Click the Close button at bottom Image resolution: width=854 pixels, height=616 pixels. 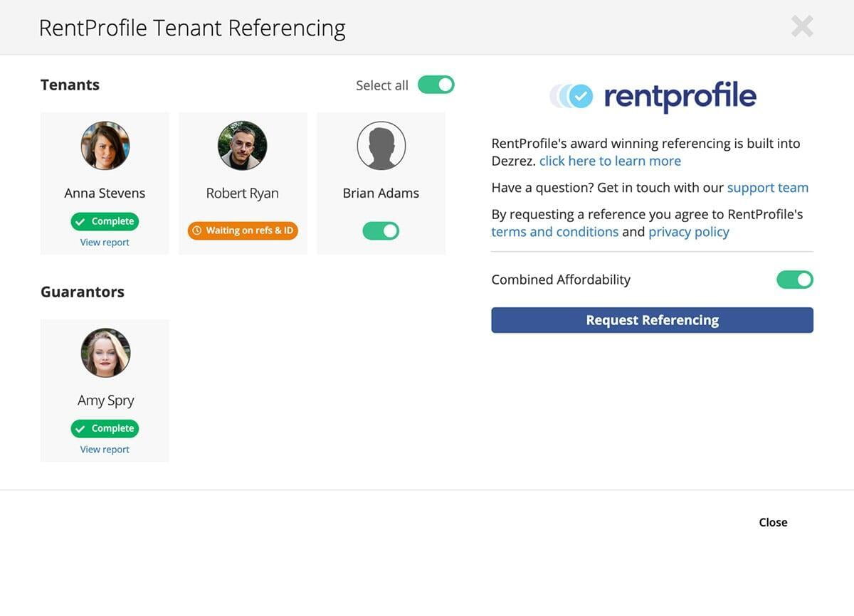(x=773, y=522)
